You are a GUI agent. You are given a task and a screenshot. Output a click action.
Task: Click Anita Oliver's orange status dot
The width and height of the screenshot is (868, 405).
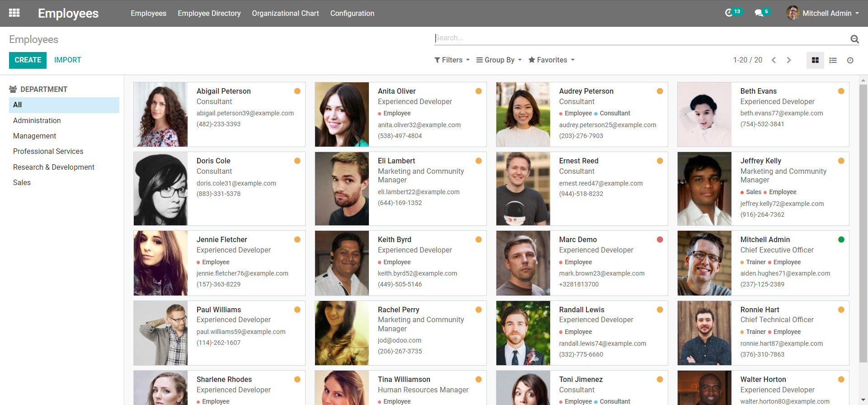pos(479,91)
